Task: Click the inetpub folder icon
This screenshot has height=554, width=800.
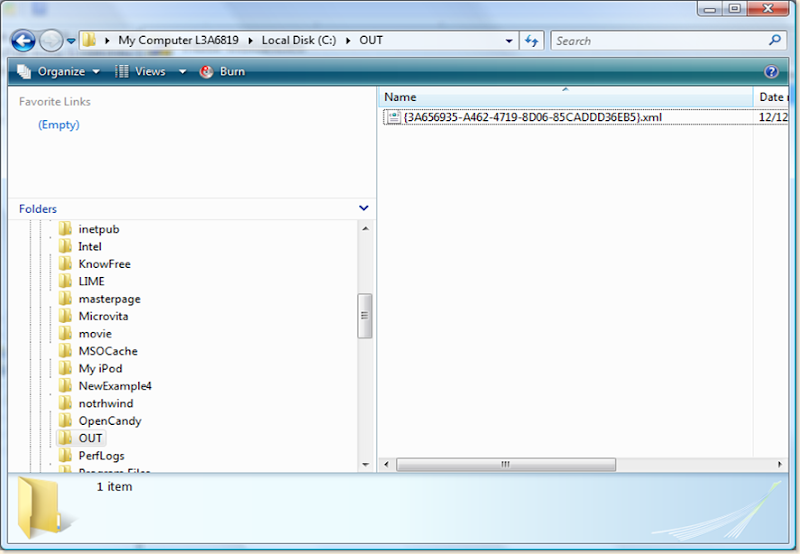Action: tap(65, 229)
